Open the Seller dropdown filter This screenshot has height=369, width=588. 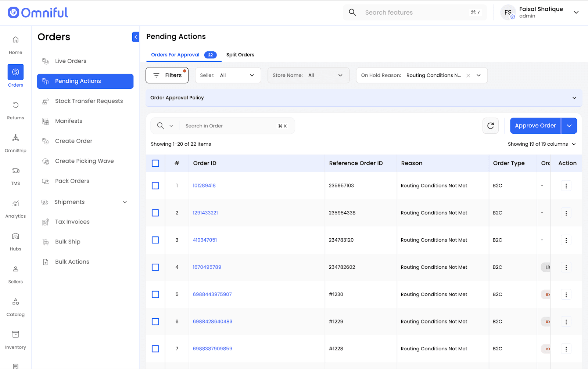click(228, 75)
